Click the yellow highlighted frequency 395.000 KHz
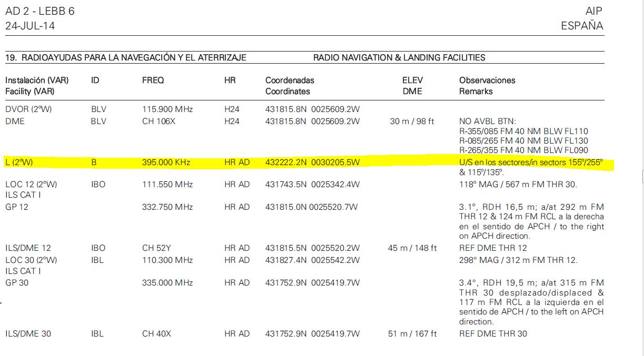The height and width of the screenshot is (356, 644). 166,162
